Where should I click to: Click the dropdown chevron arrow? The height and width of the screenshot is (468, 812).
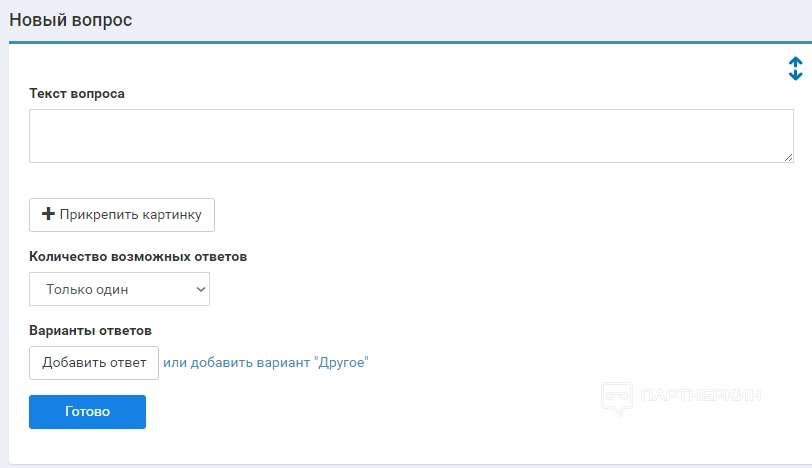200,290
